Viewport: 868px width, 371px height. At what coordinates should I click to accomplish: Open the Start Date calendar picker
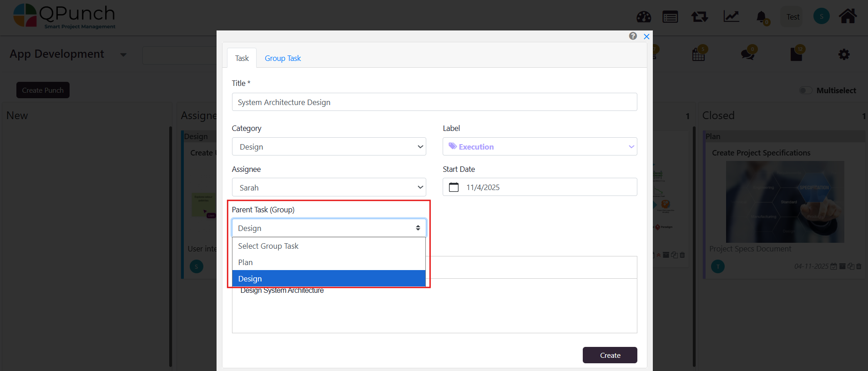point(454,187)
